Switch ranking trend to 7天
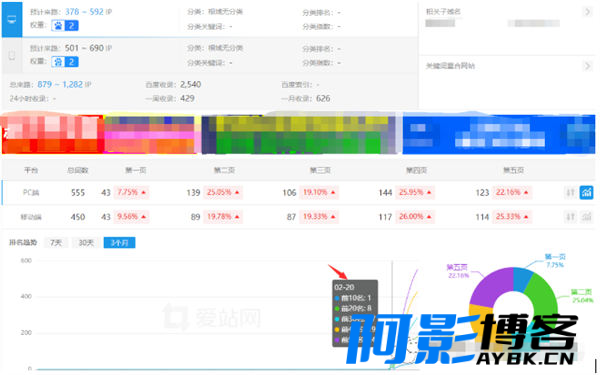 coord(55,243)
